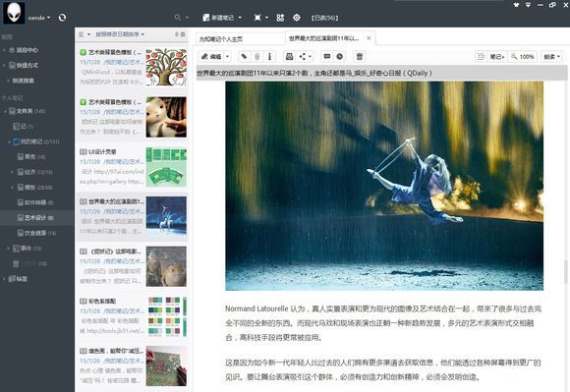The width and height of the screenshot is (570, 392).
Task: Click the apps grid icon in top bar
Action: tap(280, 18)
